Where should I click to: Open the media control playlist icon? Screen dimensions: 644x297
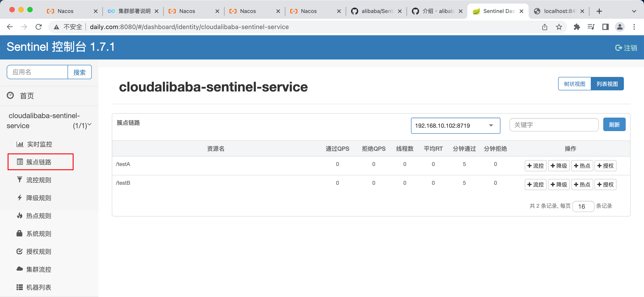pyautogui.click(x=591, y=27)
